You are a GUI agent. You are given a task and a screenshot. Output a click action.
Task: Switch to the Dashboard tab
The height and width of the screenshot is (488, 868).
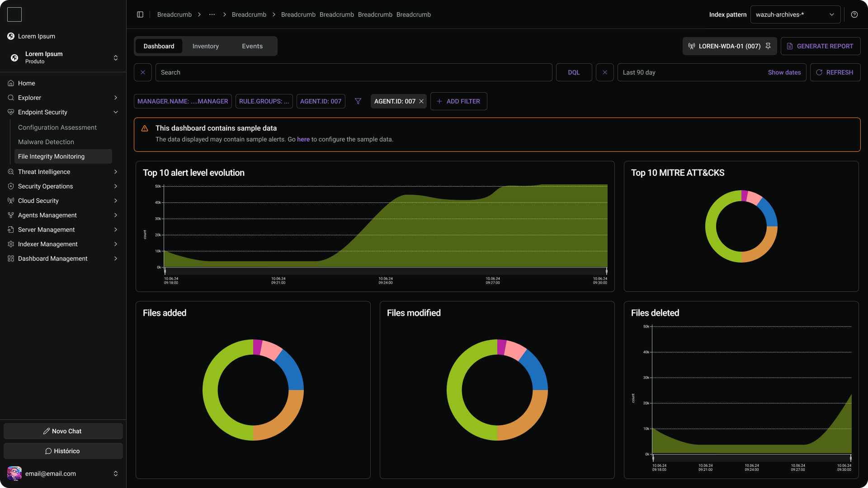(159, 46)
